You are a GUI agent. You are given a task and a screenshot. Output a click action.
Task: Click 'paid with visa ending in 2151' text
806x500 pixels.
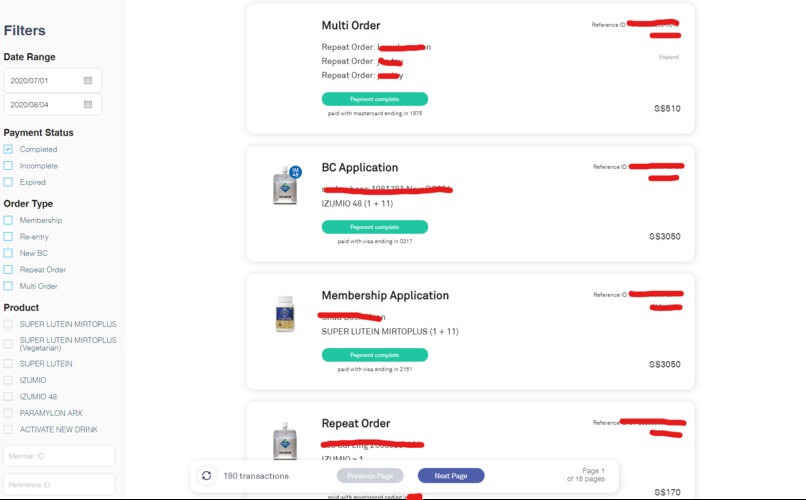[x=375, y=369]
